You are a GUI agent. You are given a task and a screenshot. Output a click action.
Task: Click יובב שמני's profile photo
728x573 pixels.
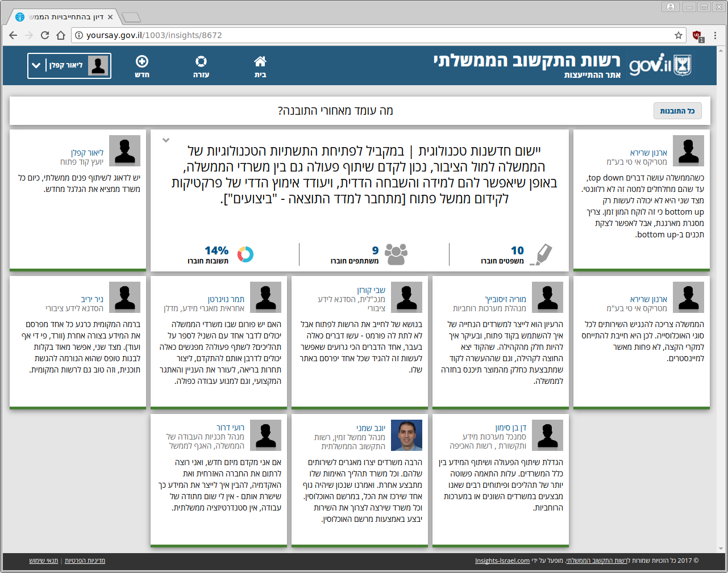406,435
